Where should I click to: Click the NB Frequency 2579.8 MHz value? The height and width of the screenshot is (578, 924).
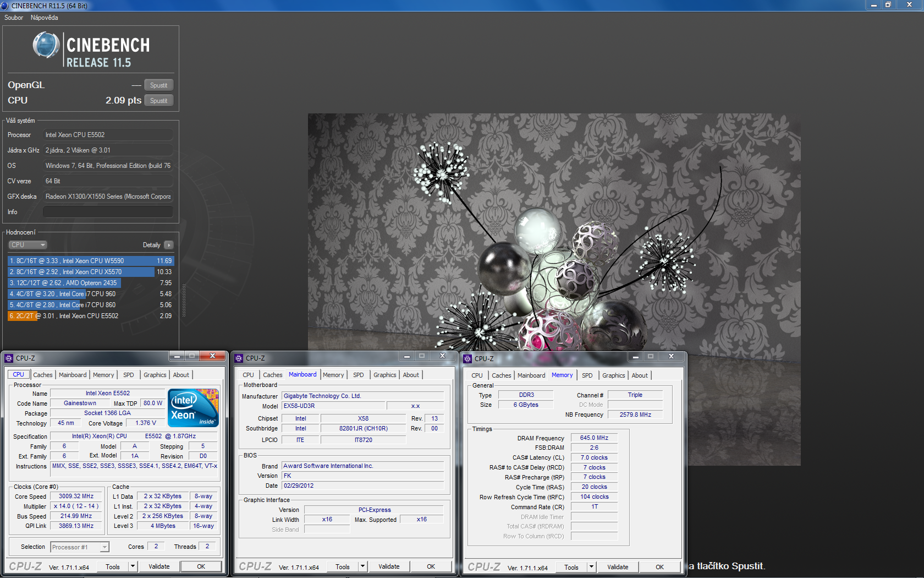pyautogui.click(x=635, y=415)
